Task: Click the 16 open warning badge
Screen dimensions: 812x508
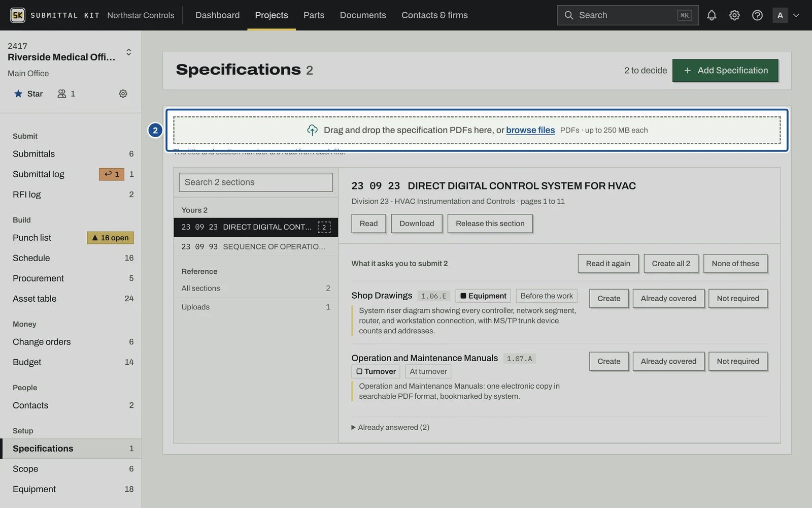Action: coord(110,238)
